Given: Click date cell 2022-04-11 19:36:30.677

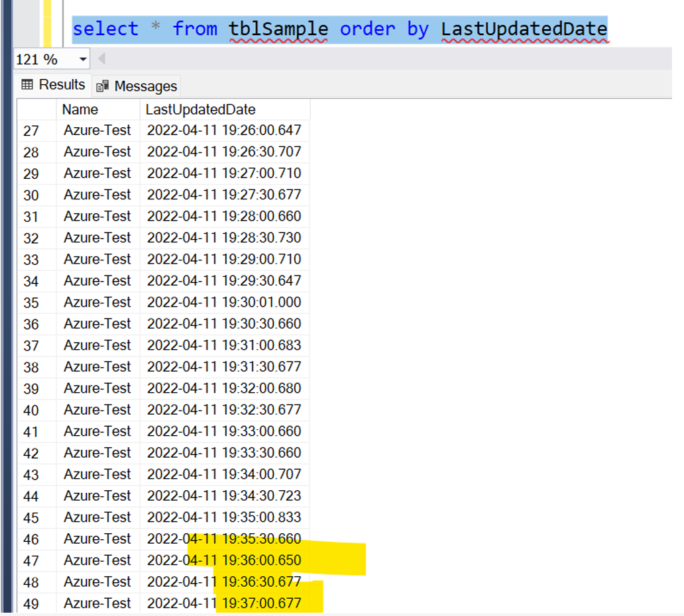Looking at the screenshot, I should (x=225, y=582).
